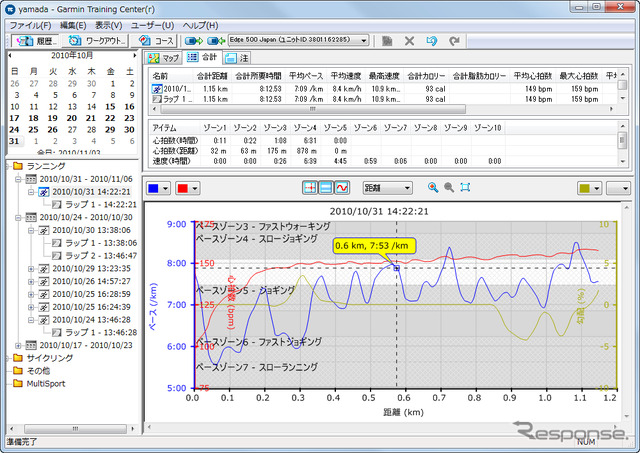This screenshot has height=453, width=640.
Task: Click the 平均ペース column header
Action: (x=306, y=76)
